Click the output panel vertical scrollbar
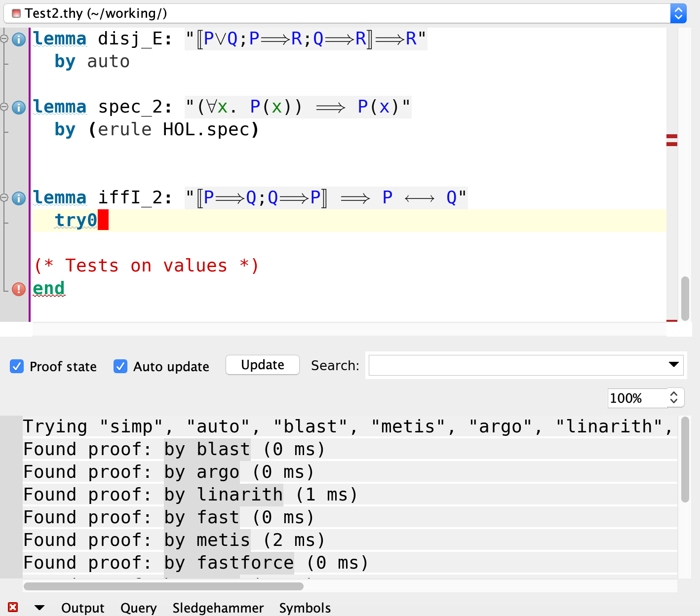The height and width of the screenshot is (616, 700). coord(685,460)
